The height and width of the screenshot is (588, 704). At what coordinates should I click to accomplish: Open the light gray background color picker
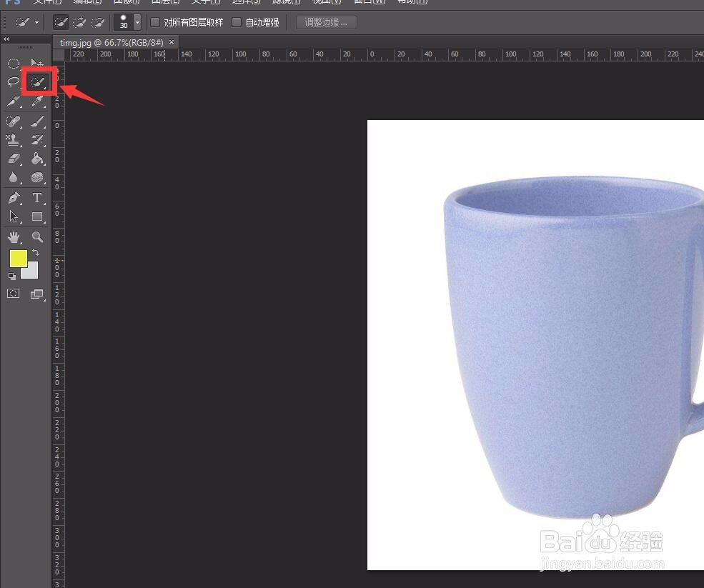tap(31, 272)
